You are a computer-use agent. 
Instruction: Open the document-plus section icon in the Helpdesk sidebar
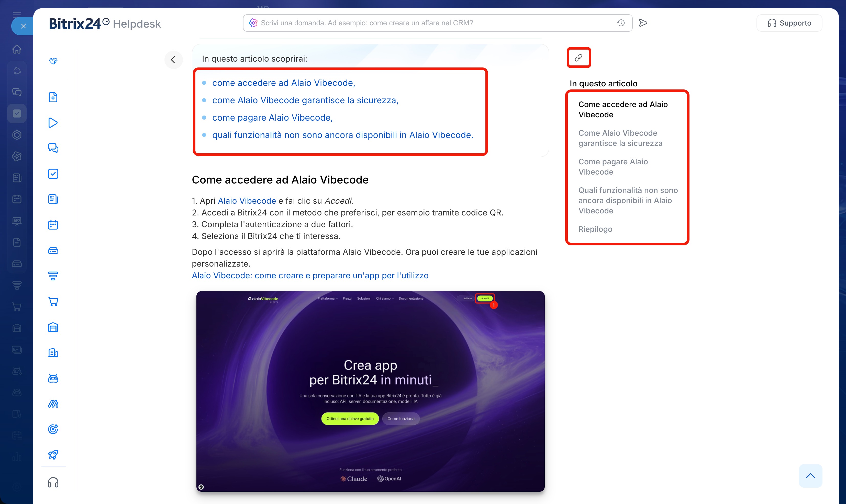[53, 97]
